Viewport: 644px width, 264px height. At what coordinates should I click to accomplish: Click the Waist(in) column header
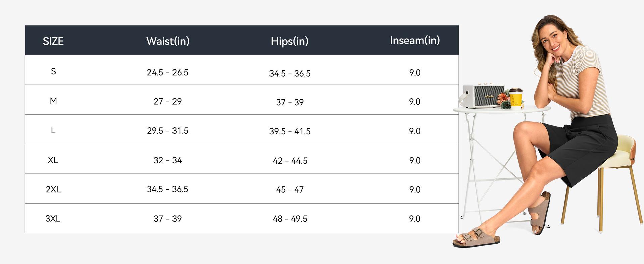168,41
